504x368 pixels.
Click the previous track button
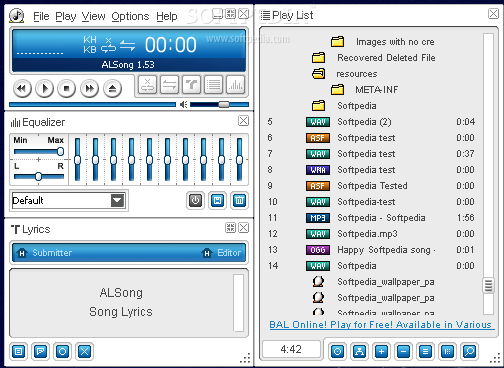point(22,89)
